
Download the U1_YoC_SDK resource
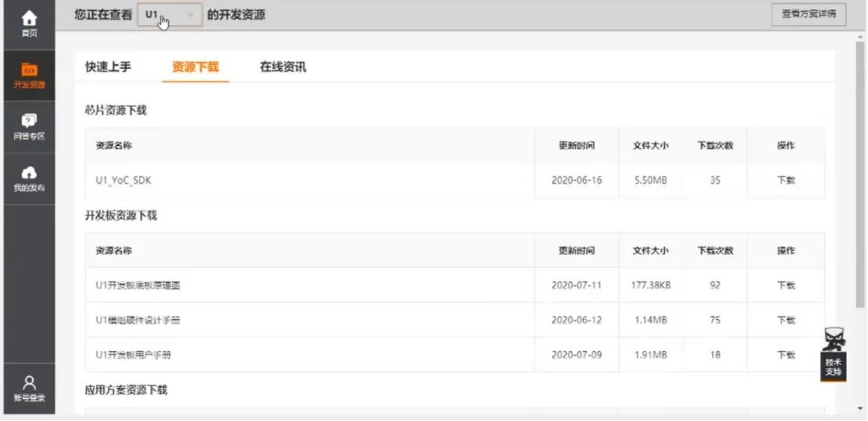click(786, 180)
